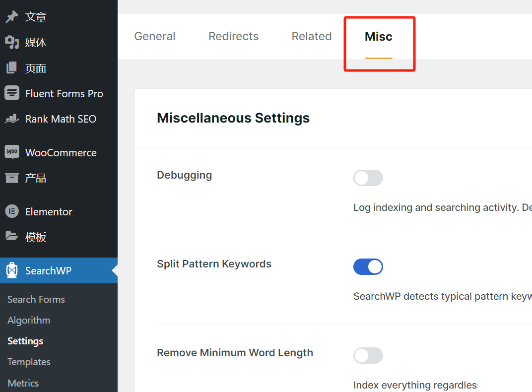Screen dimensions: 532x392
Task: Click the WooCommerce Woo logo icon
Action: 12,151
